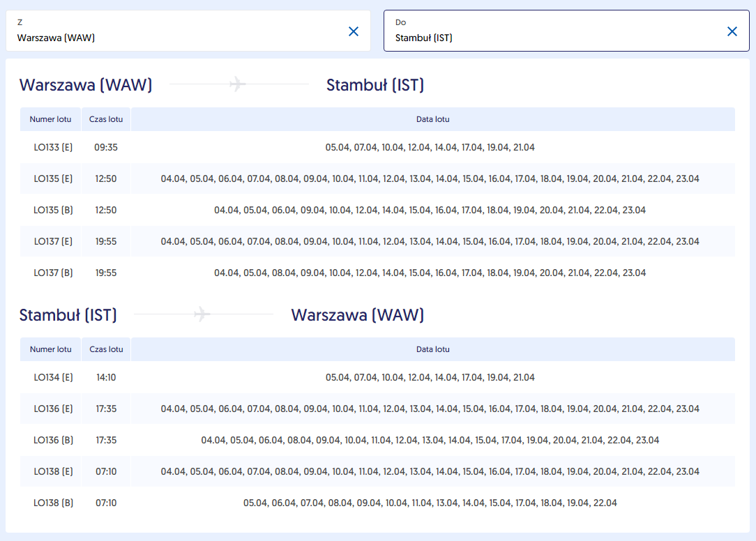Click Numer lotu header in Warszawa–Stambuł table
The height and width of the screenshot is (541, 756).
click(51, 119)
